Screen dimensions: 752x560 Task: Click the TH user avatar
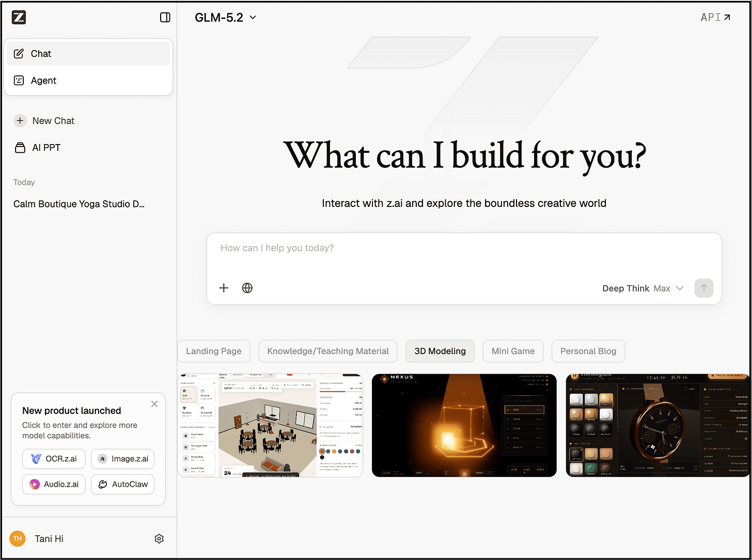click(18, 539)
